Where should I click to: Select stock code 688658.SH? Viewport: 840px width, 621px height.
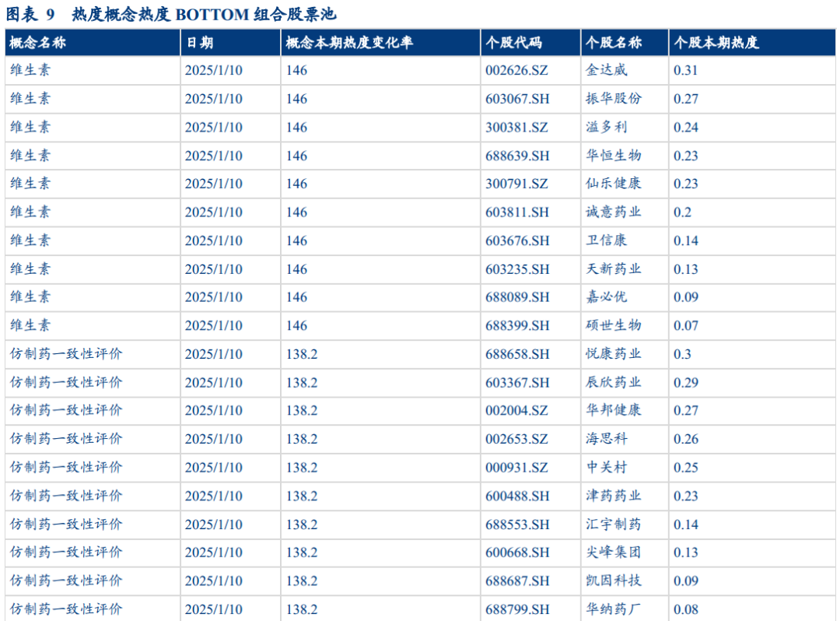pos(517,353)
